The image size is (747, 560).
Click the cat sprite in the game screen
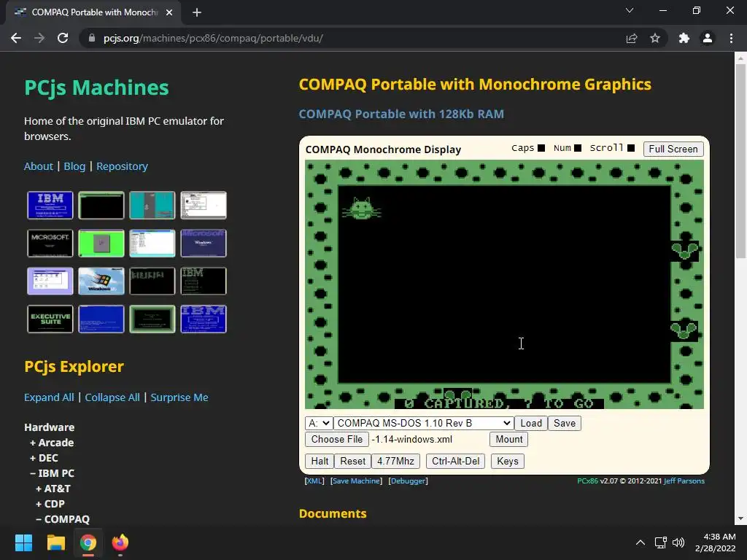[x=362, y=209]
